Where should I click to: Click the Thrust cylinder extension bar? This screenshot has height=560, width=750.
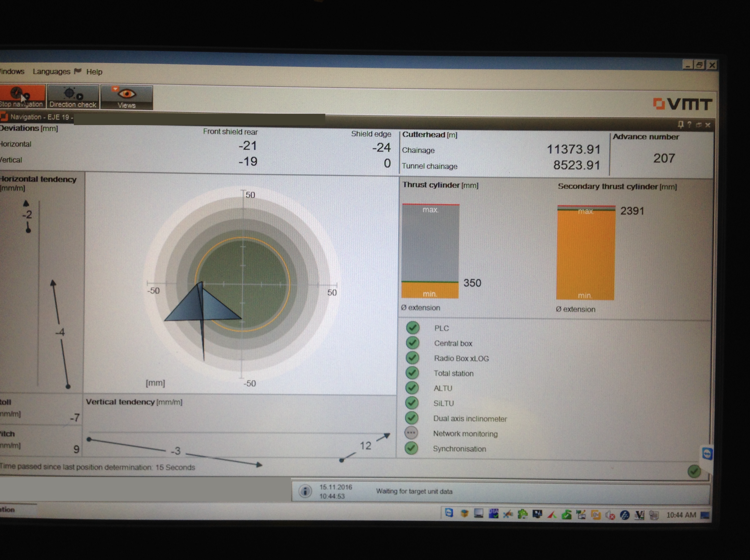[x=430, y=251]
